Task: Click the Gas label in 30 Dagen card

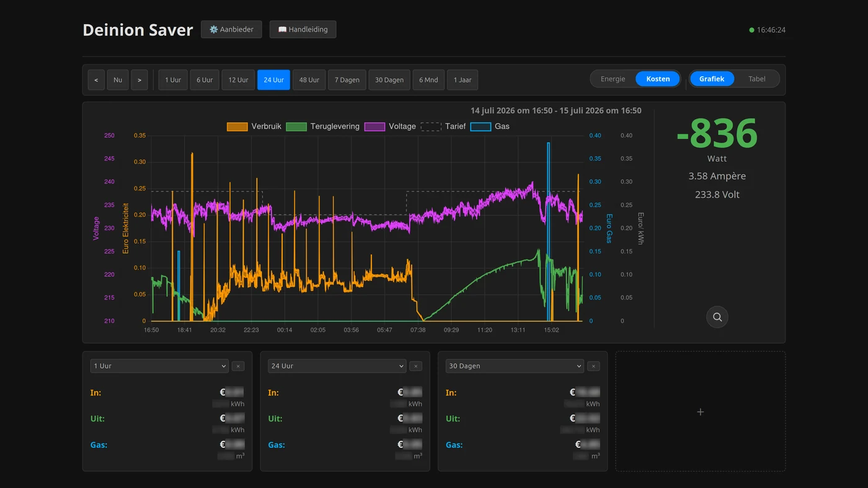Action: click(x=454, y=445)
